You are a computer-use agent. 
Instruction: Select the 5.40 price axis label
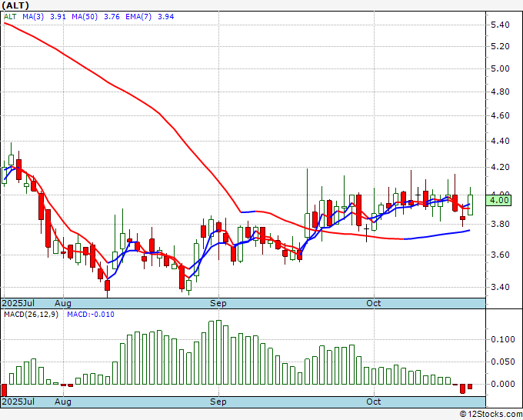[500, 25]
